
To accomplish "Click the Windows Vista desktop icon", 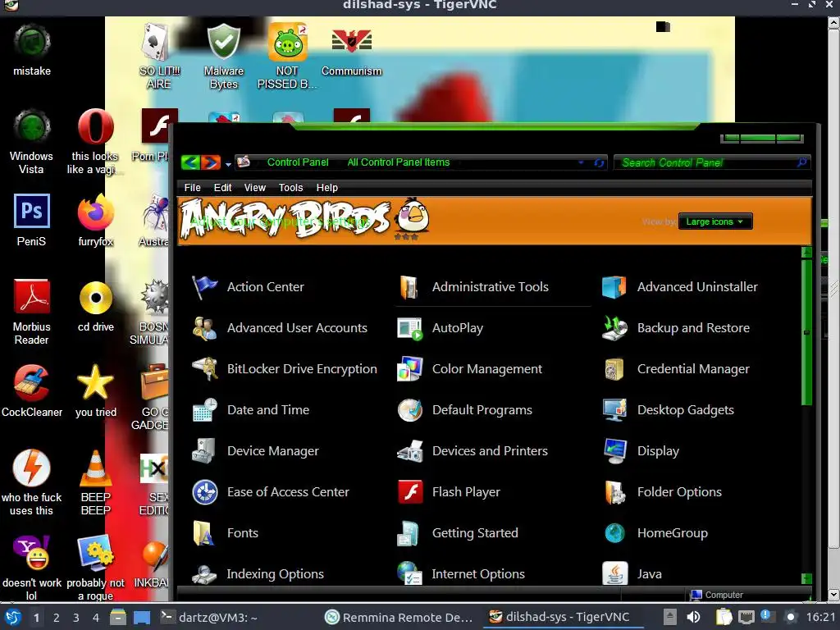I will 32,142.
